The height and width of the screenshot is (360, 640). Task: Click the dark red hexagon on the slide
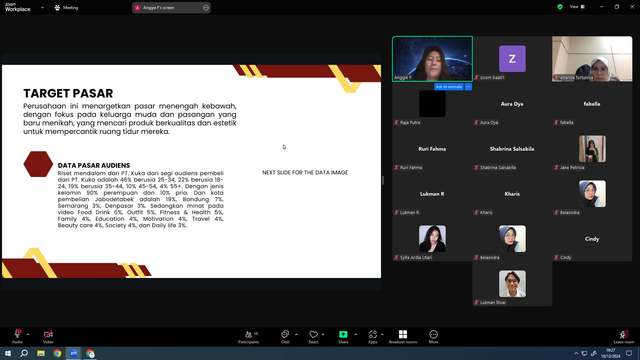tap(38, 164)
